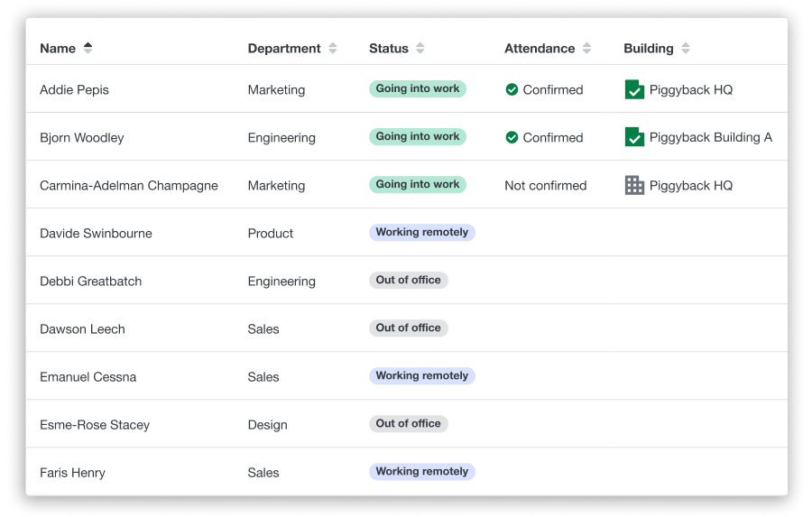Click Engineering department in Bjorn Woodley row

[281, 137]
